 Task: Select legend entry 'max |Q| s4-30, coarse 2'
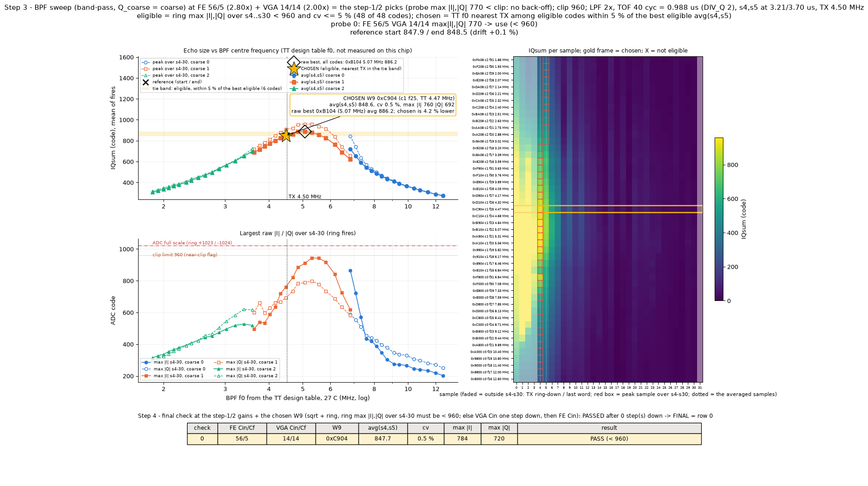(246, 376)
